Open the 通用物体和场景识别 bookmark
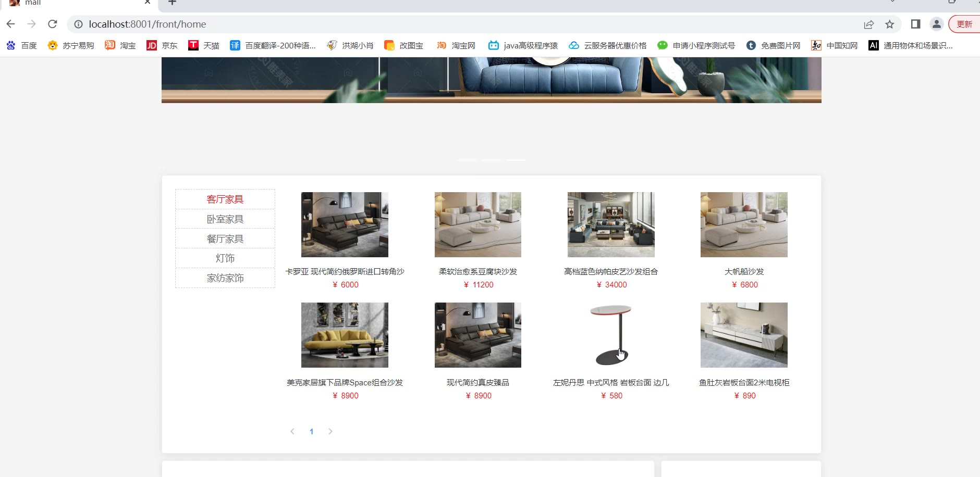 (911, 46)
